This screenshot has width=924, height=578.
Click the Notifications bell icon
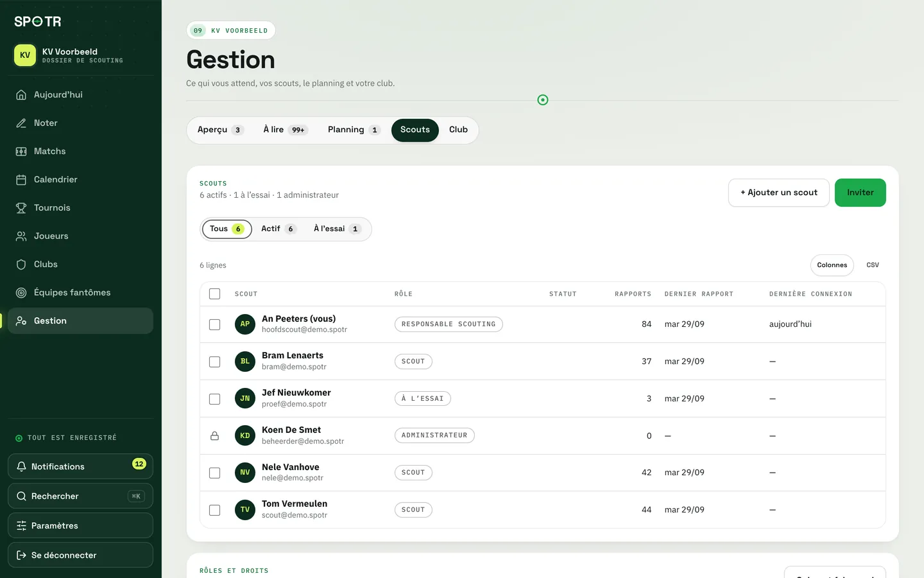(x=21, y=466)
